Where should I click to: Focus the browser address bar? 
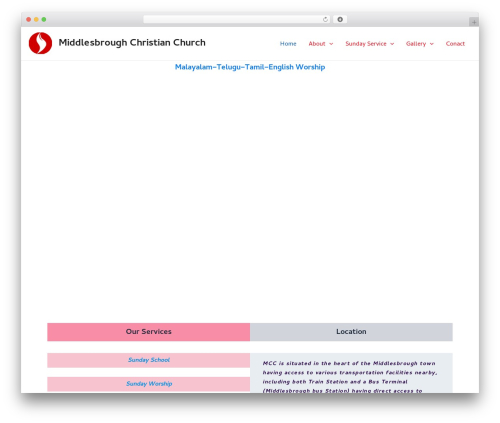coord(233,20)
